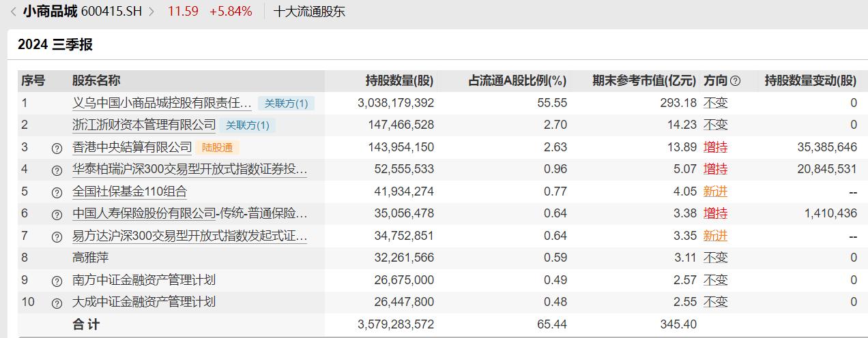The image size is (868, 338).
Task: Open shareholder 浙江浙财资本管理有限公司 link
Action: click(144, 125)
